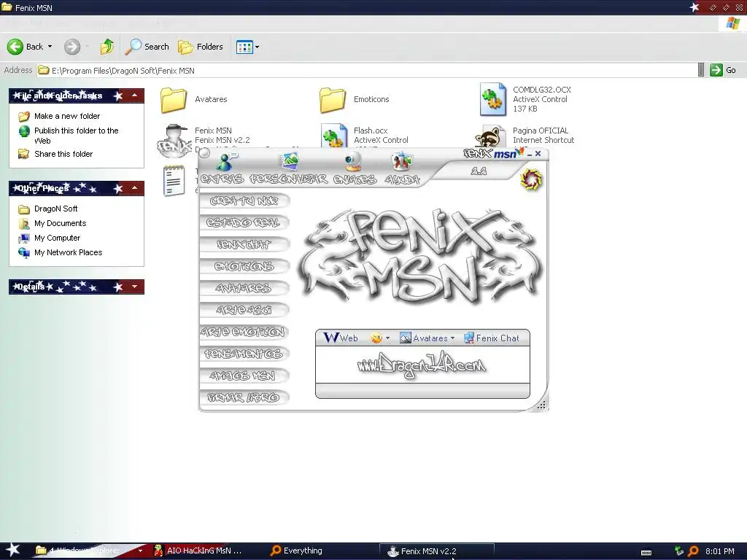Click the Emoticons side button

coord(244,266)
